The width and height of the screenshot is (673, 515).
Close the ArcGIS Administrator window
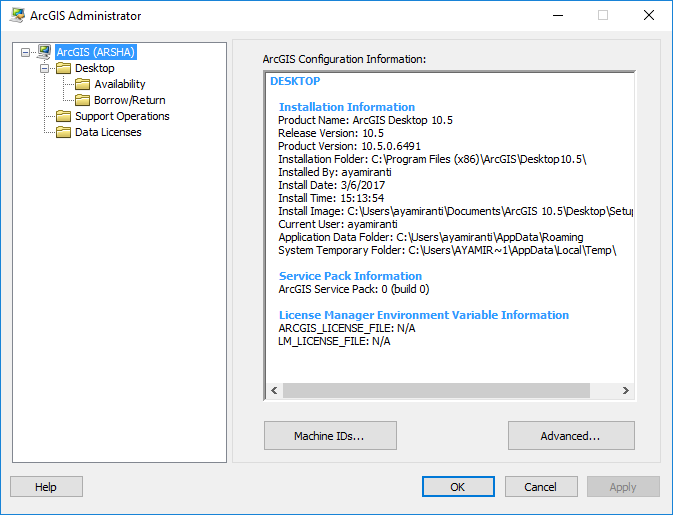click(x=649, y=15)
